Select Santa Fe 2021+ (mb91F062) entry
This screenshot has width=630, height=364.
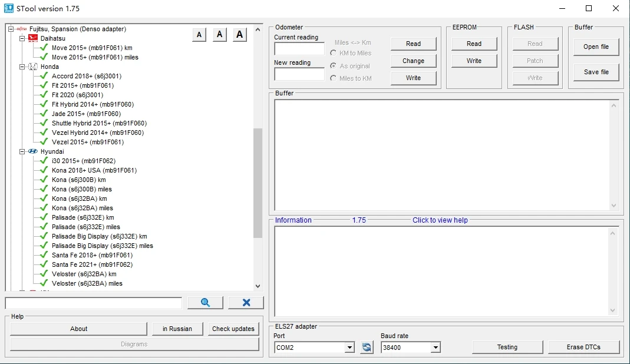tap(92, 264)
